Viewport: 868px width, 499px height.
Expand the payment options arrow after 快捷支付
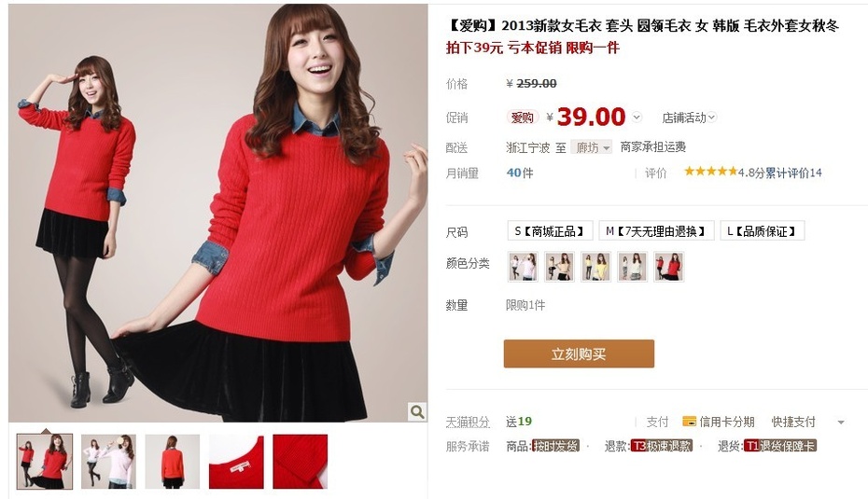tap(841, 423)
